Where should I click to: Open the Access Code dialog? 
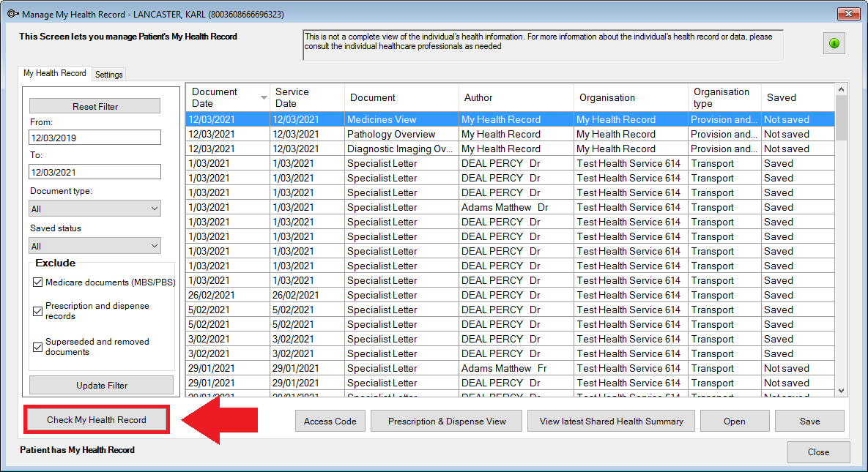[330, 421]
